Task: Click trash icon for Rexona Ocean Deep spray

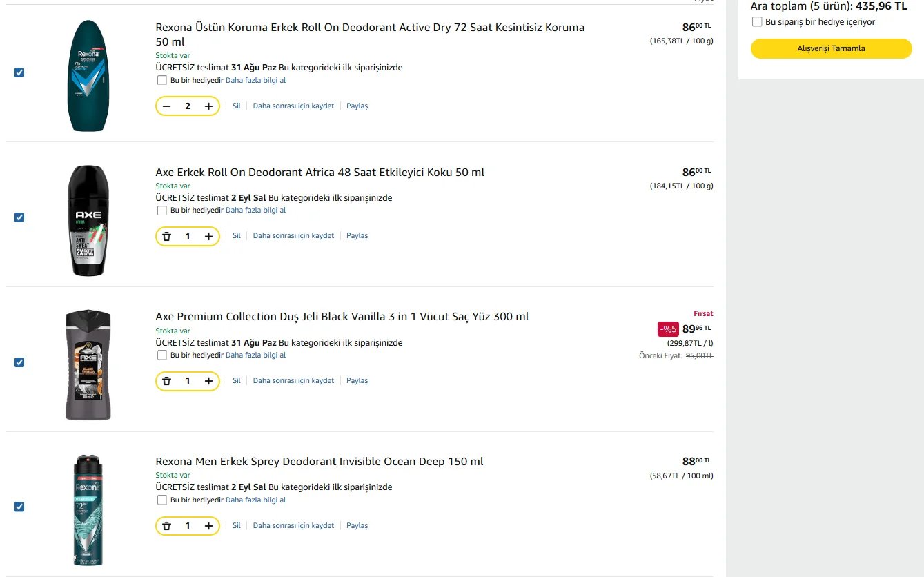Action: 166,526
